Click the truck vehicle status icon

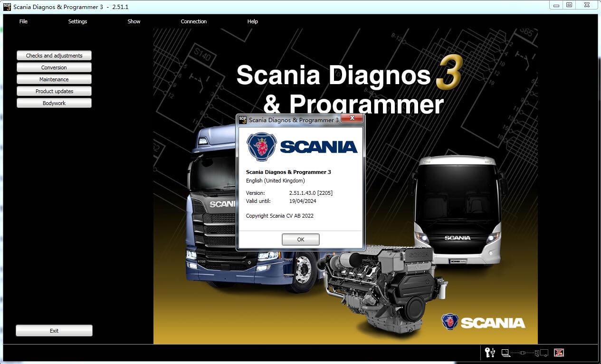(x=542, y=353)
